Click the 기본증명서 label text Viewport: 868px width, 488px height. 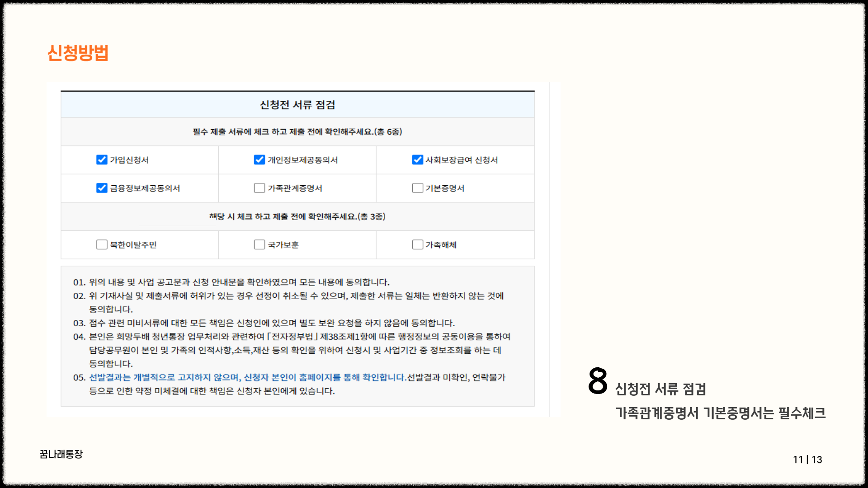445,188
